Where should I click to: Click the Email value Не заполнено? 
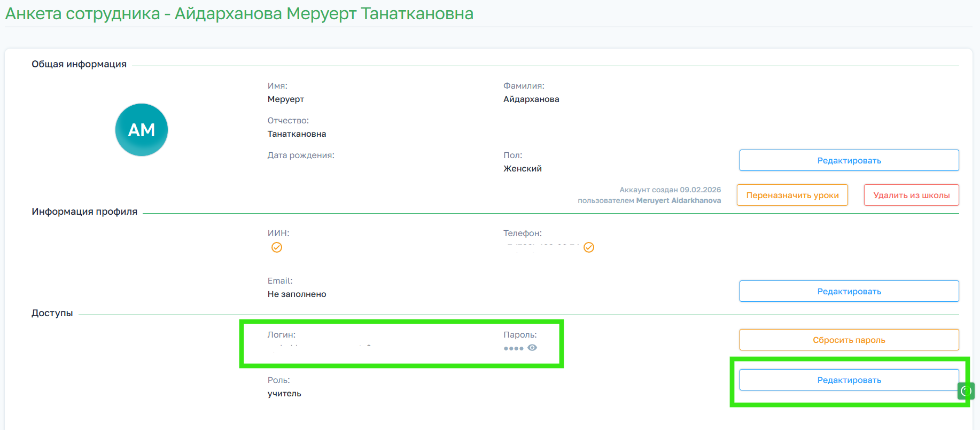coord(297,294)
